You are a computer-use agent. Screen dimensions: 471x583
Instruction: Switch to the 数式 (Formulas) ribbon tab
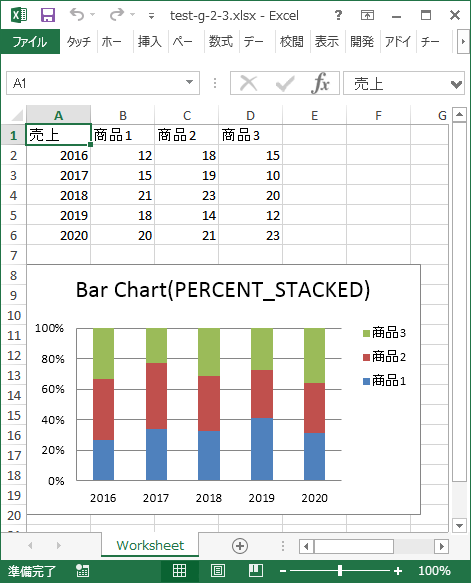tap(220, 42)
